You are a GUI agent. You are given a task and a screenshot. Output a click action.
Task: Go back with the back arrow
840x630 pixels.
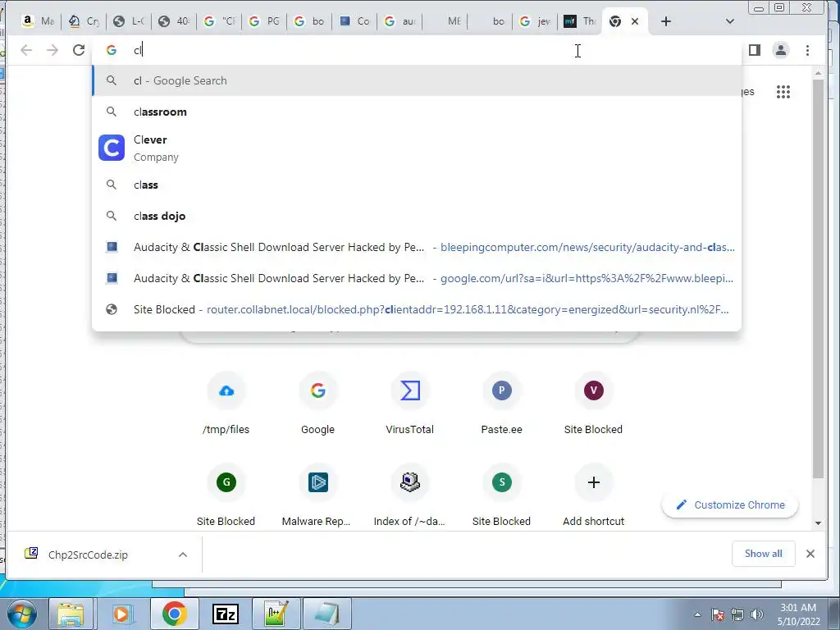[x=26, y=50]
